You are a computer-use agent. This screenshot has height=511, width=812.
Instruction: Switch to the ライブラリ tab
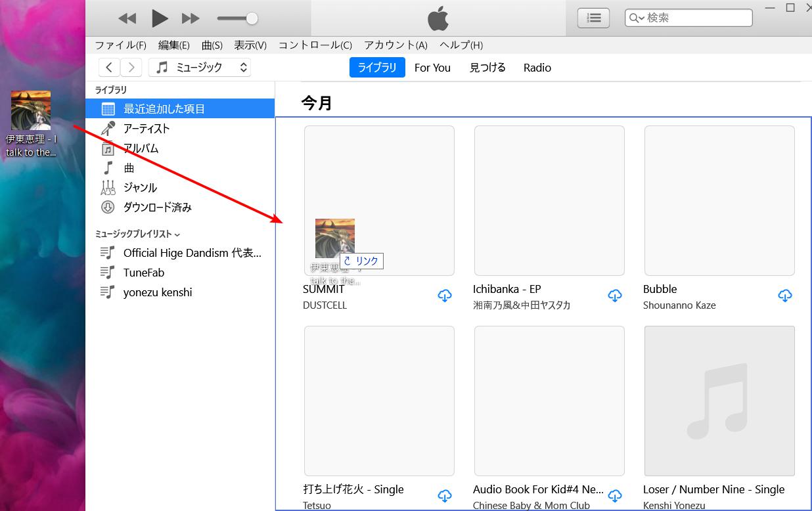click(x=377, y=68)
